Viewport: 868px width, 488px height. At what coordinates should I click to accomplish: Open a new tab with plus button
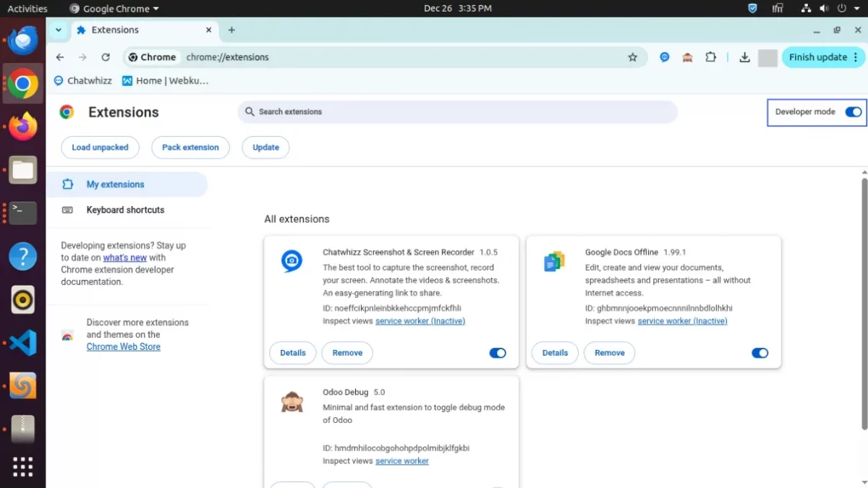(x=231, y=30)
